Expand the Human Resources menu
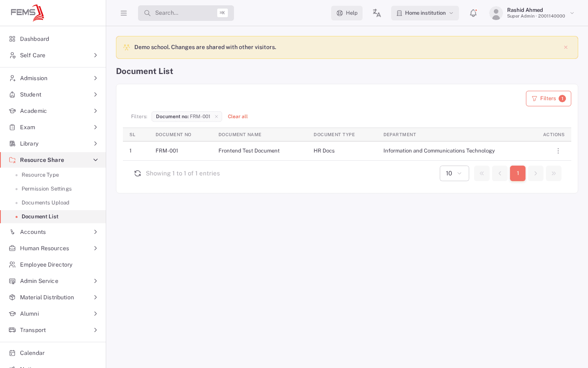 (53, 248)
